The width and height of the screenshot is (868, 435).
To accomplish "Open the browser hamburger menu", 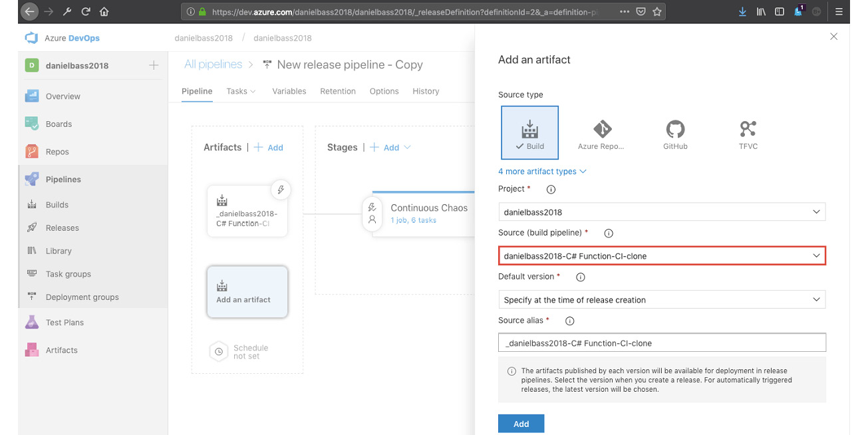I will click(839, 11).
